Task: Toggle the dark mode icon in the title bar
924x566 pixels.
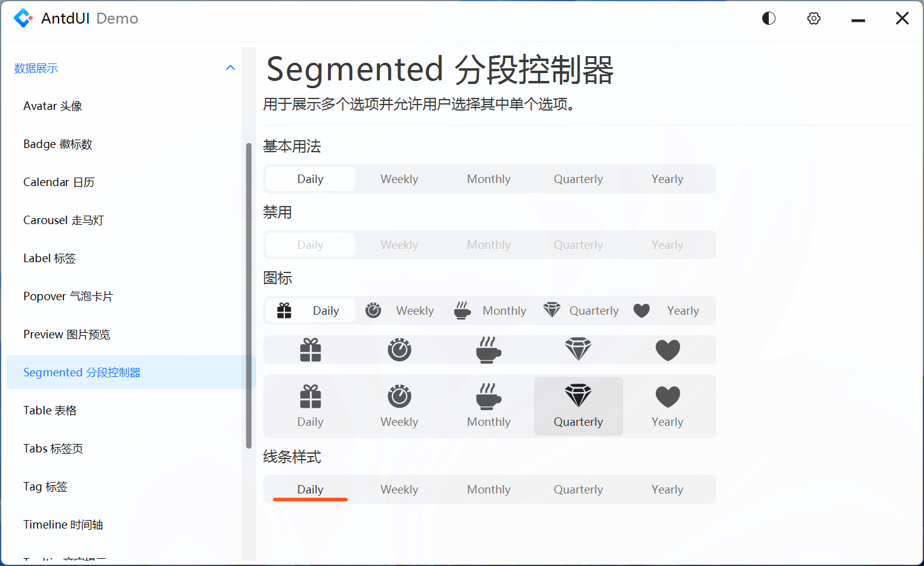Action: (x=768, y=18)
